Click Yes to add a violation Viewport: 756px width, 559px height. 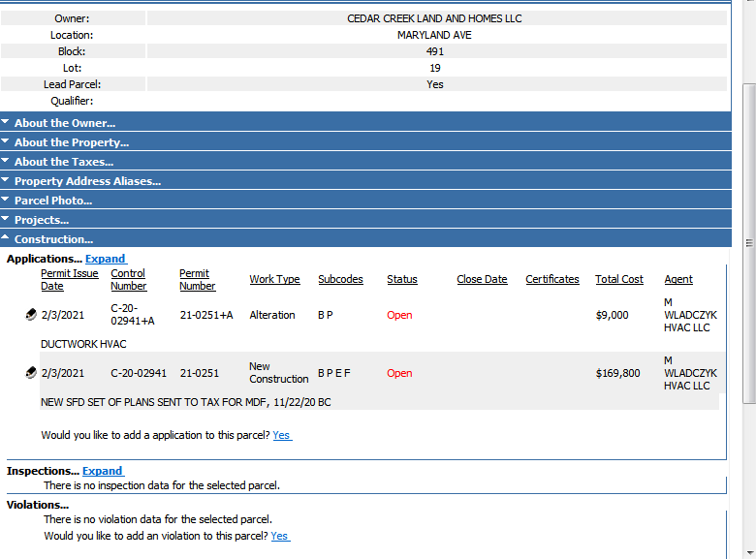pos(280,536)
